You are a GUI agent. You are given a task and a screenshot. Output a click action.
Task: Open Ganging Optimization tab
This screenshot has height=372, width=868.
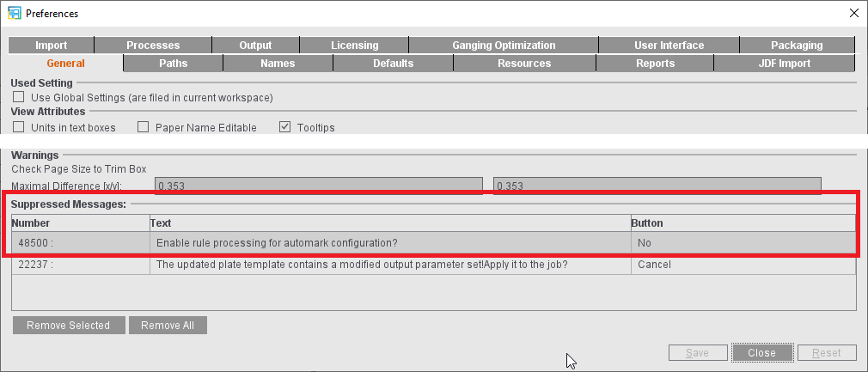[504, 46]
